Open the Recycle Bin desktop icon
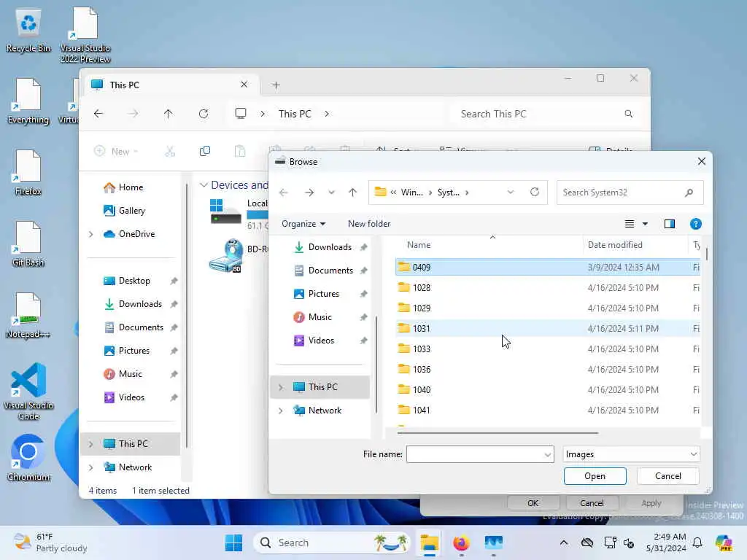Viewport: 747px width, 560px height. 28,30
